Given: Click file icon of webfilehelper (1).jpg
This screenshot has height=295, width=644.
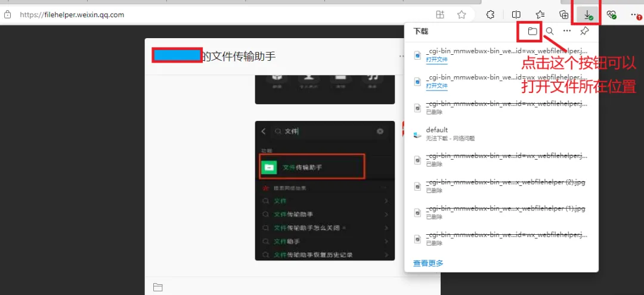Looking at the screenshot, I should (417, 213).
